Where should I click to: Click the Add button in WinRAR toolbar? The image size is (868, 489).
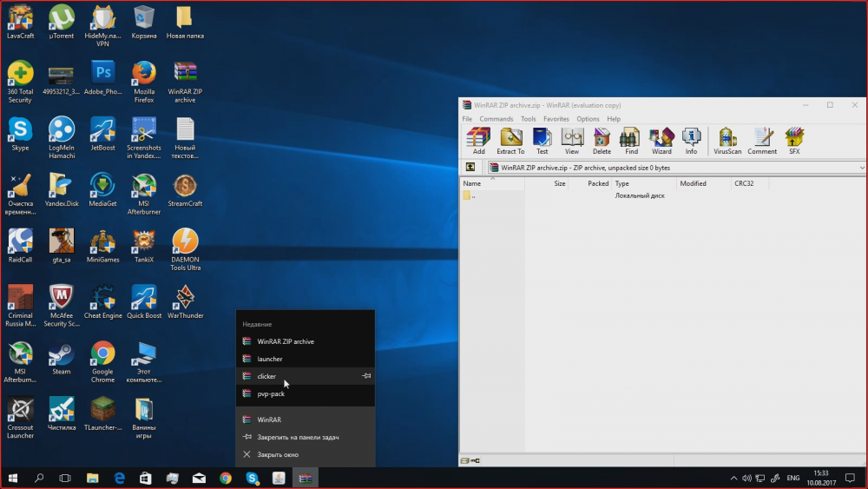(x=478, y=141)
